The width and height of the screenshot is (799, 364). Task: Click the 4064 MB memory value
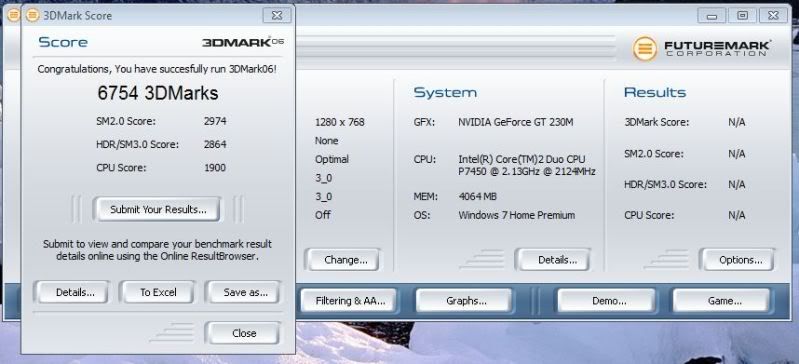tap(477, 196)
